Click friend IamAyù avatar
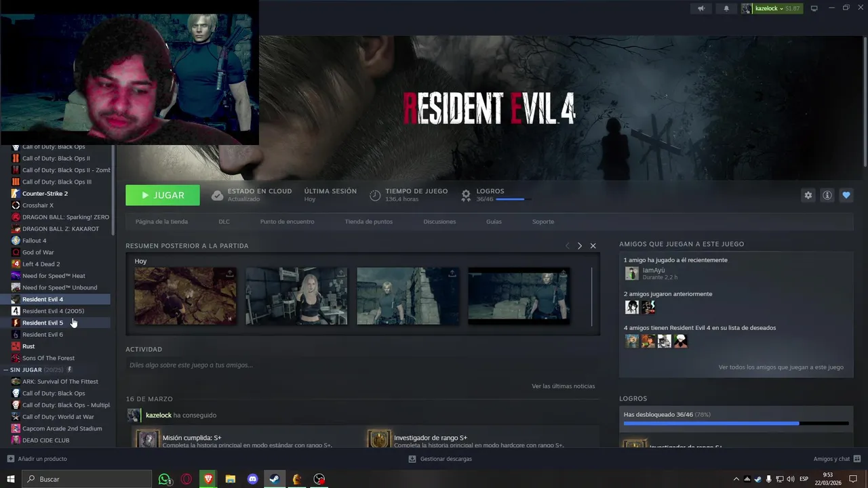Image resolution: width=868 pixels, height=488 pixels. [x=631, y=273]
